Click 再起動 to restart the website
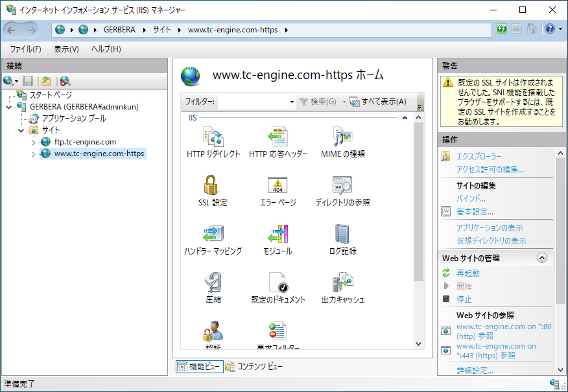568x392 pixels. [x=467, y=273]
